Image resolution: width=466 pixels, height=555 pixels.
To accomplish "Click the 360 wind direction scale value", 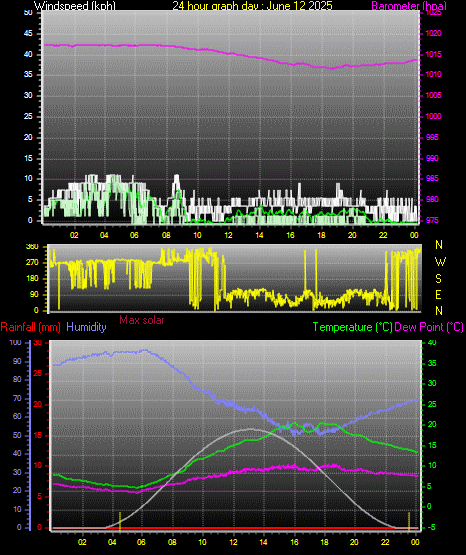I will click(x=32, y=247).
